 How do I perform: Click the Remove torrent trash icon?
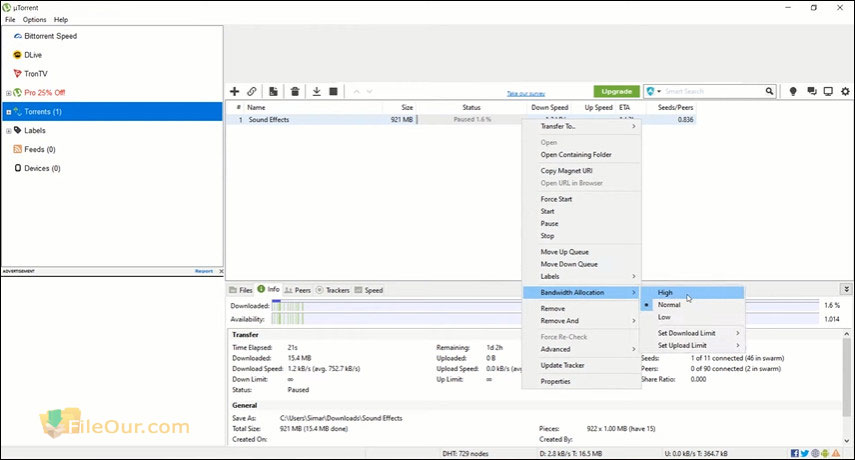[295, 91]
